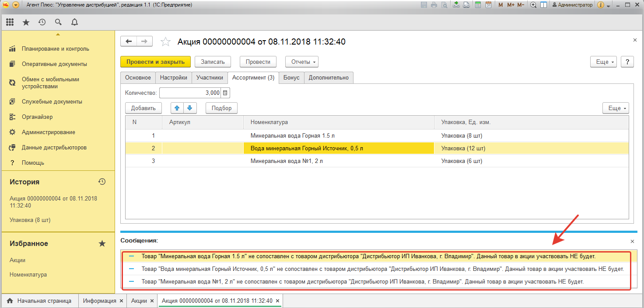644x308 pixels.
Task: Click the Провести и закрыть button
Action: point(155,62)
